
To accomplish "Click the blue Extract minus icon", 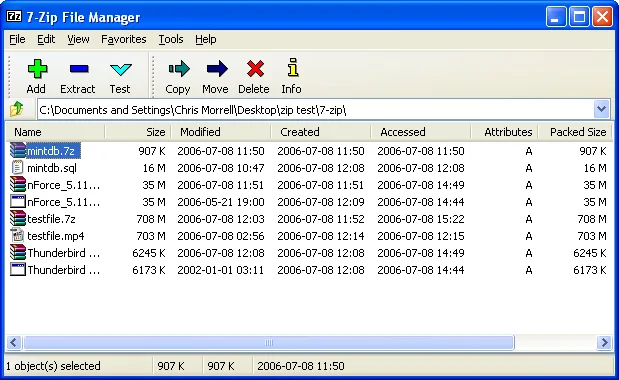I will pos(79,69).
